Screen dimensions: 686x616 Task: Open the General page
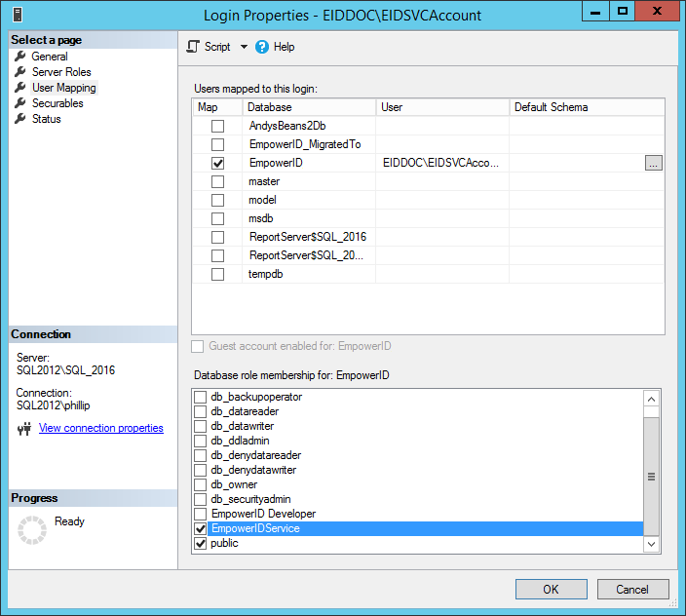(50, 57)
